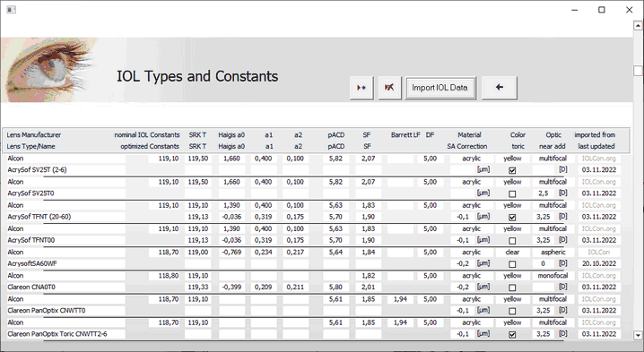Toggle toric checkbox for AcrysoftSA60WF
This screenshot has width=644, height=352.
tap(512, 264)
